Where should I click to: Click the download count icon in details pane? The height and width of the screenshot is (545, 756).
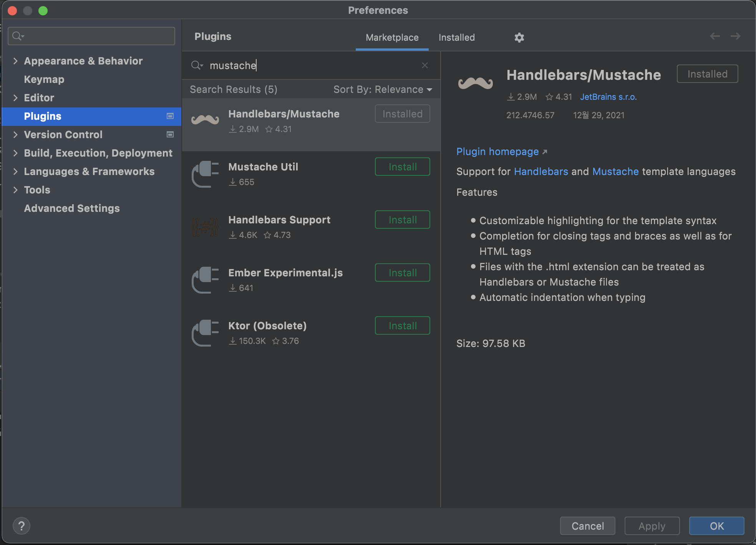click(511, 97)
